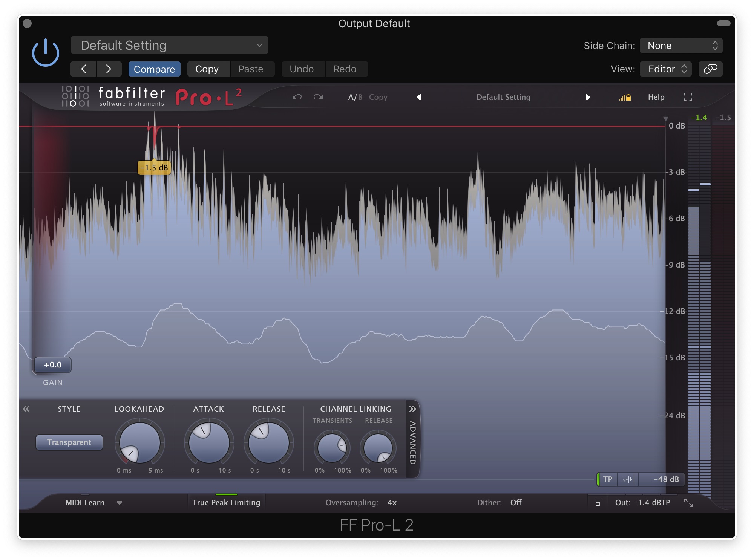Click the resize interface diagonal arrows icon
This screenshot has height=560, width=754.
[x=688, y=503]
